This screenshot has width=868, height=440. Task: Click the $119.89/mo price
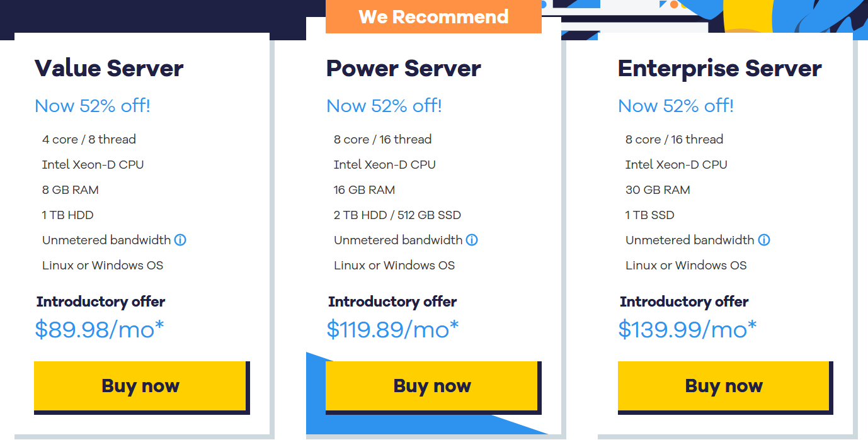pos(392,329)
